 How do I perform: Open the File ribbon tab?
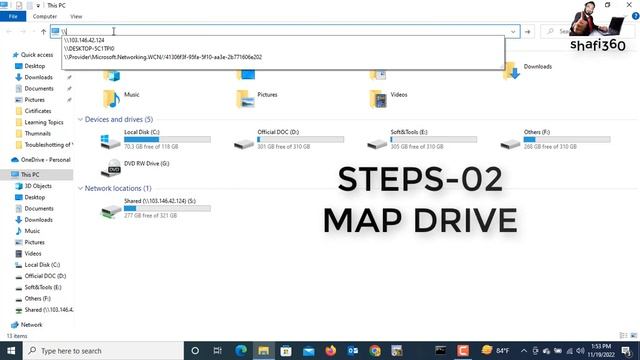(13, 16)
